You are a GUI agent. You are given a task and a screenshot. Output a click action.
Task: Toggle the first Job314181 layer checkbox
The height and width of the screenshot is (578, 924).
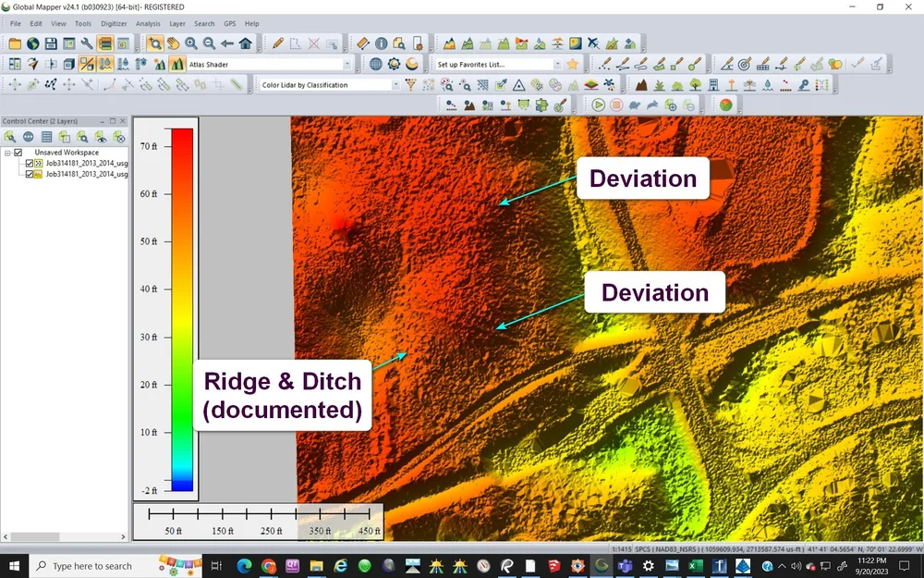(x=30, y=163)
